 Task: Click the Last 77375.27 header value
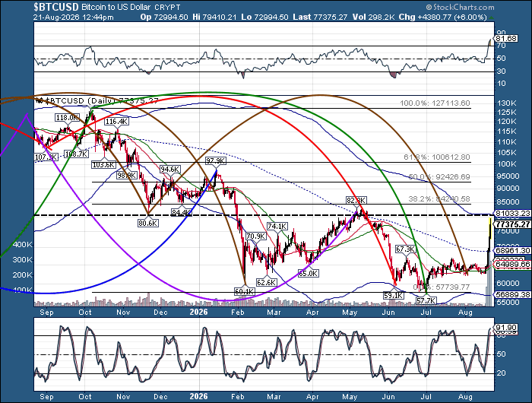(x=320, y=17)
